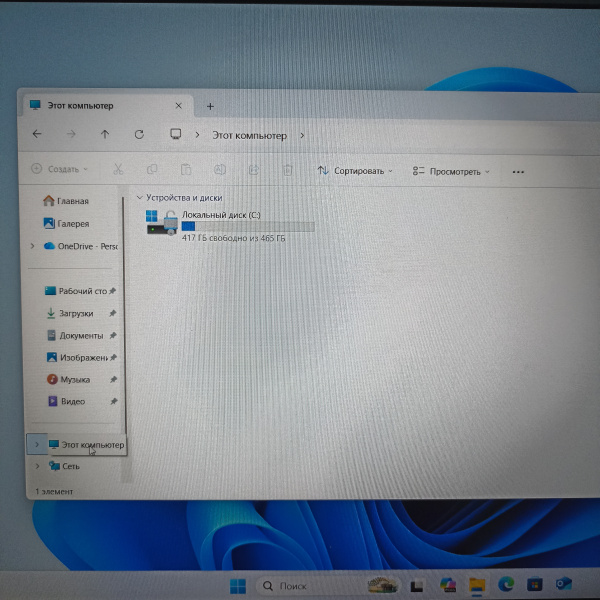The height and width of the screenshot is (600, 600).
Task: Open the Просмотреть (View) dropdown
Action: click(x=451, y=171)
